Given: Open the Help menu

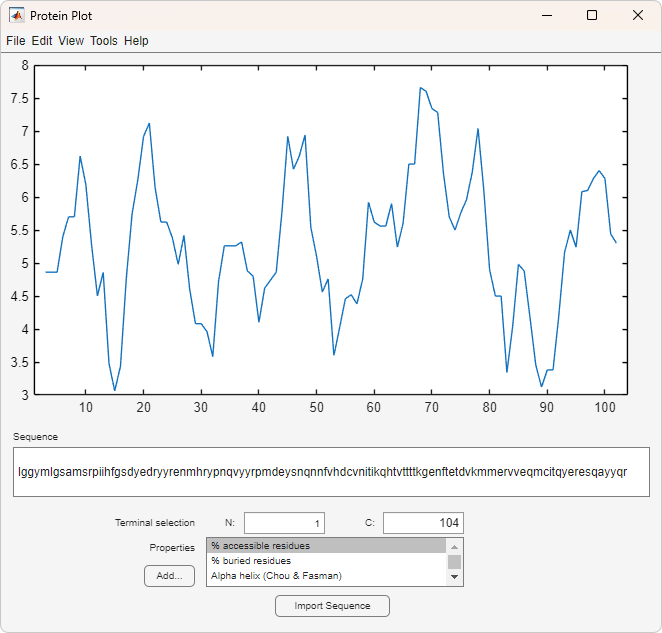Looking at the screenshot, I should [x=136, y=41].
